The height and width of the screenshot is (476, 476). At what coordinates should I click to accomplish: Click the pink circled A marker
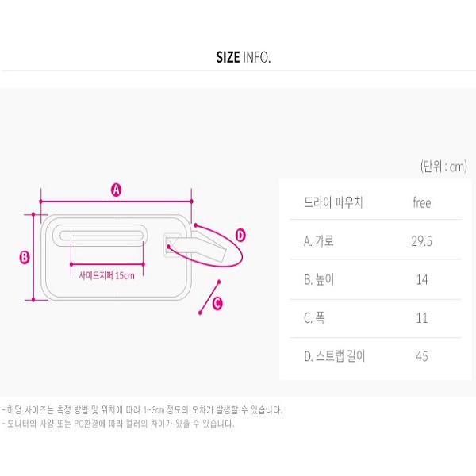[116, 190]
